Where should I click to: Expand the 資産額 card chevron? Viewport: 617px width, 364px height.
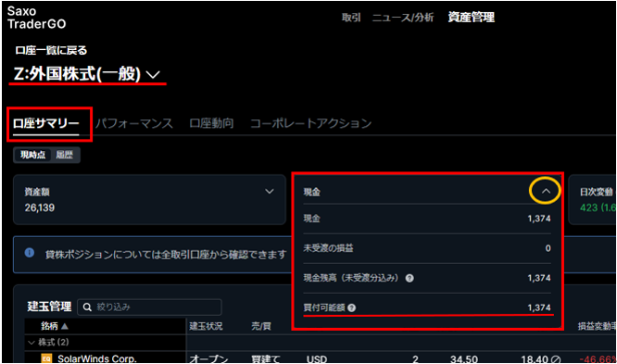[x=270, y=191]
